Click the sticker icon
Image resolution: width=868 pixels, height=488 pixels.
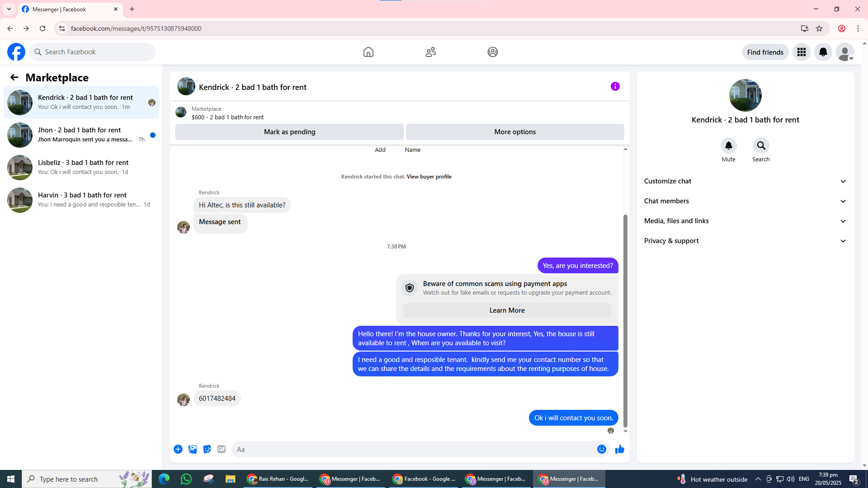point(207,449)
